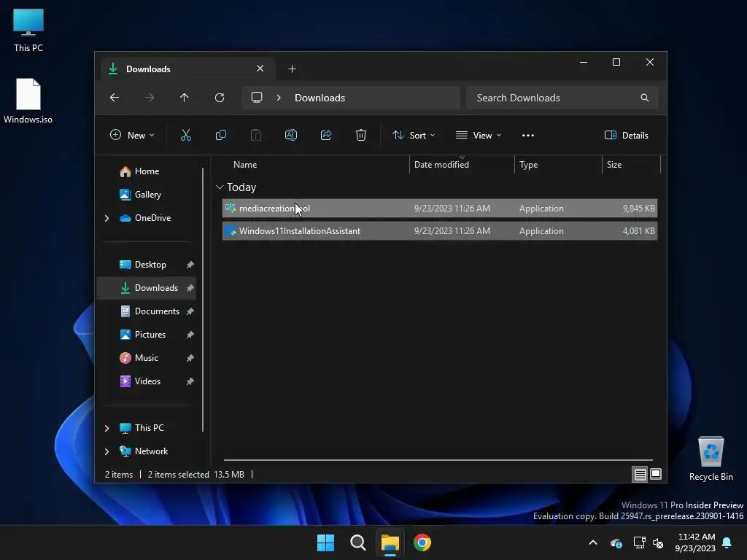This screenshot has height=560, width=747.
Task: Open Videos quick access folder
Action: point(146,381)
